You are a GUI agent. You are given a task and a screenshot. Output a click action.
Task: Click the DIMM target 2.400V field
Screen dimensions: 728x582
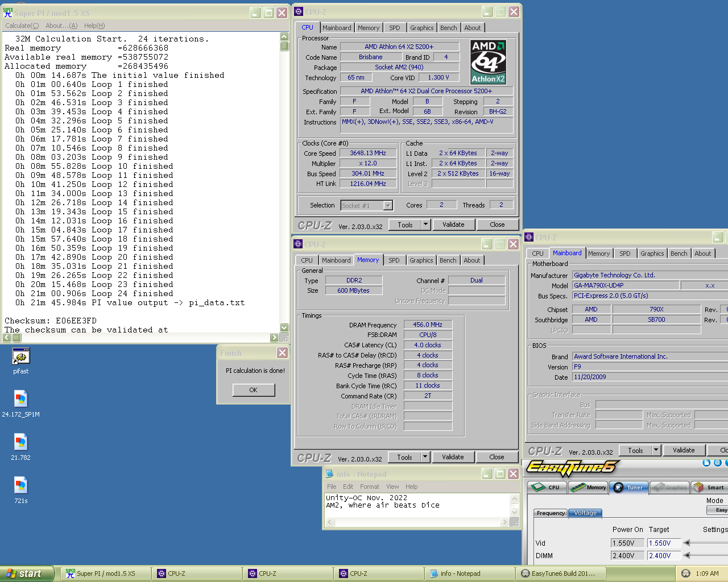664,555
